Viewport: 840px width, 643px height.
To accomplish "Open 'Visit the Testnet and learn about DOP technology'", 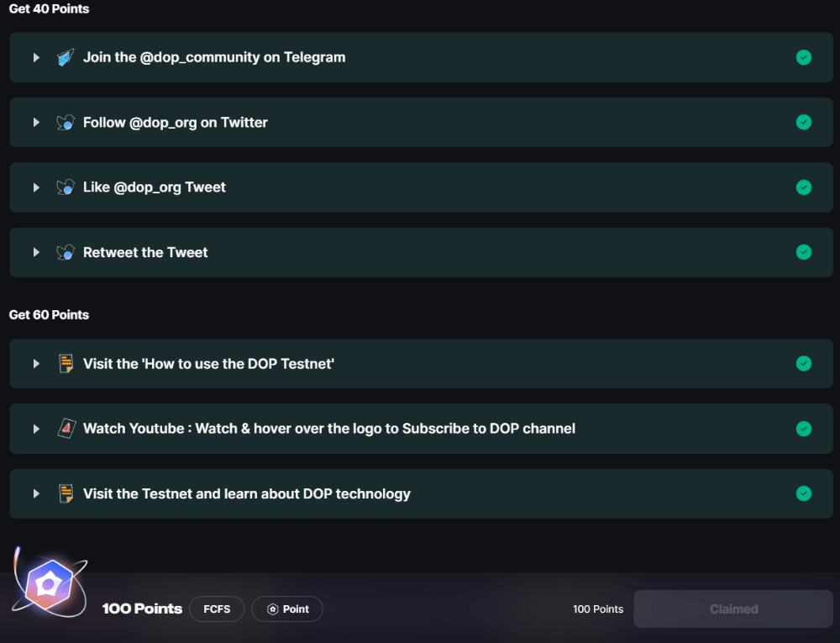I will click(x=247, y=493).
